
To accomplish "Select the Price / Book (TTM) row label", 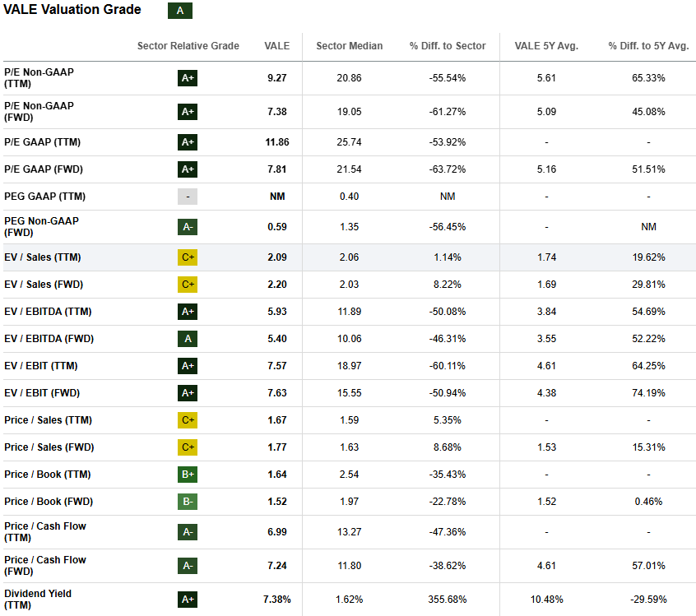I will (48, 475).
